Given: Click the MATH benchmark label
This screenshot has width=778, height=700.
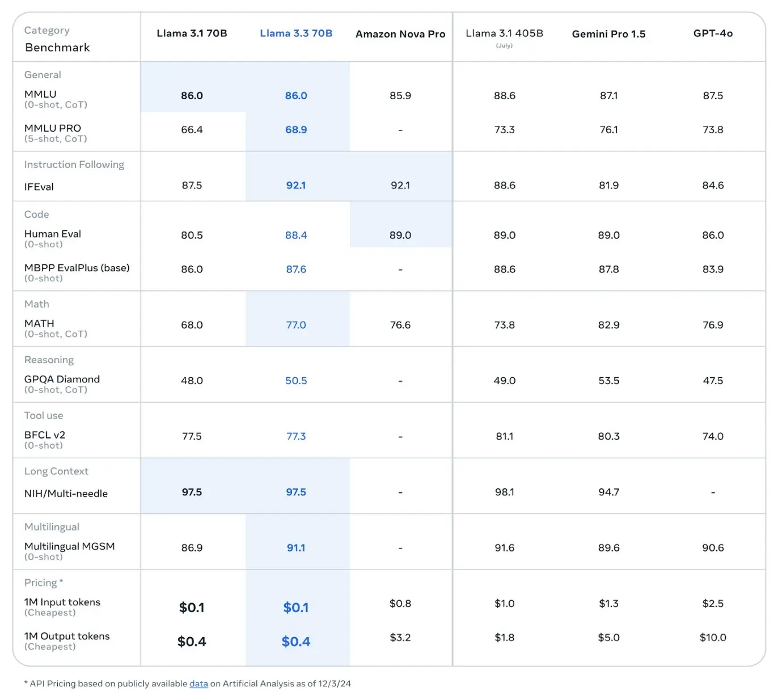Looking at the screenshot, I should (39, 323).
